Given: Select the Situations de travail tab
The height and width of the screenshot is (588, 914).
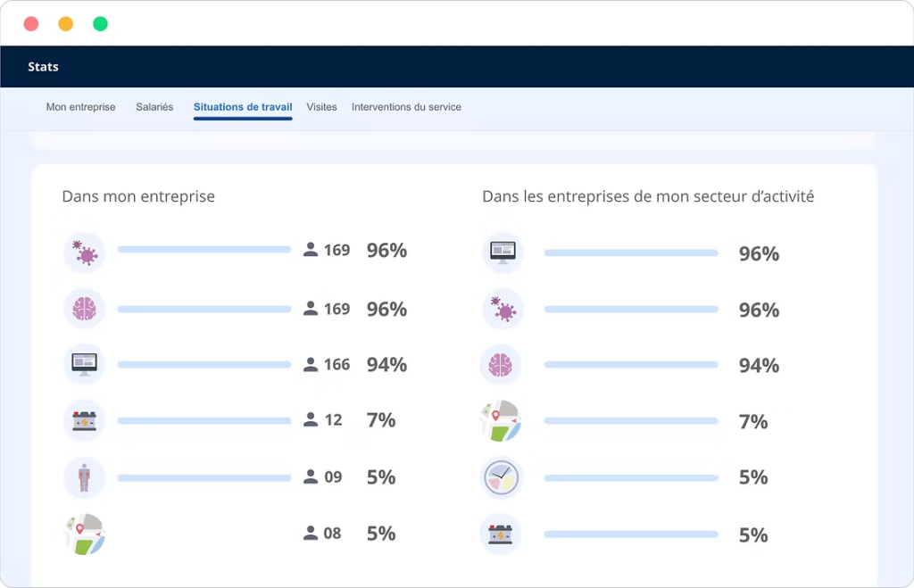Looking at the screenshot, I should (x=243, y=107).
